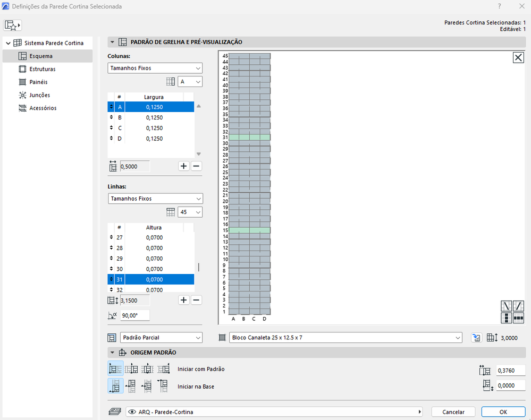Select Iniciar com Padrão first origin icon
The height and width of the screenshot is (420, 531).
[x=115, y=368]
